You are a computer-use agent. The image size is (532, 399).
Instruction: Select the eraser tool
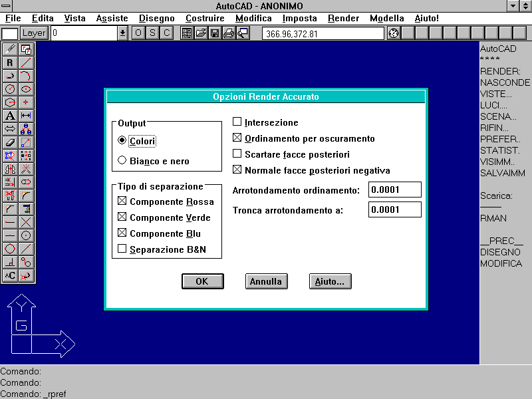[x=10, y=142]
